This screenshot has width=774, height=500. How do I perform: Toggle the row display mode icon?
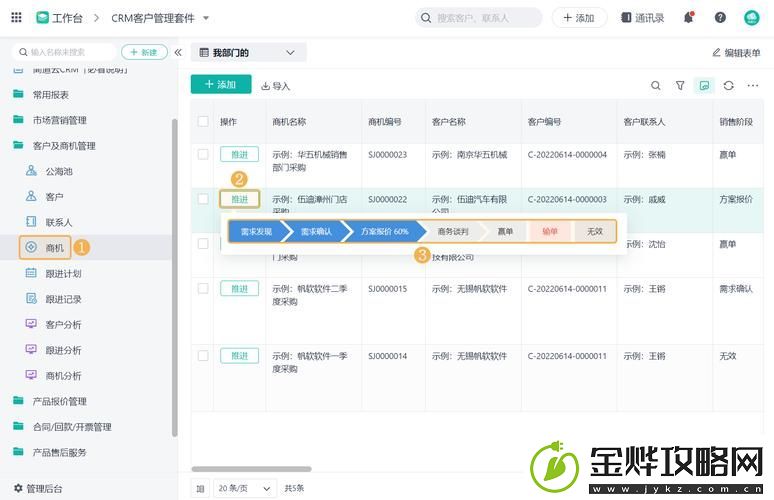tap(704, 85)
